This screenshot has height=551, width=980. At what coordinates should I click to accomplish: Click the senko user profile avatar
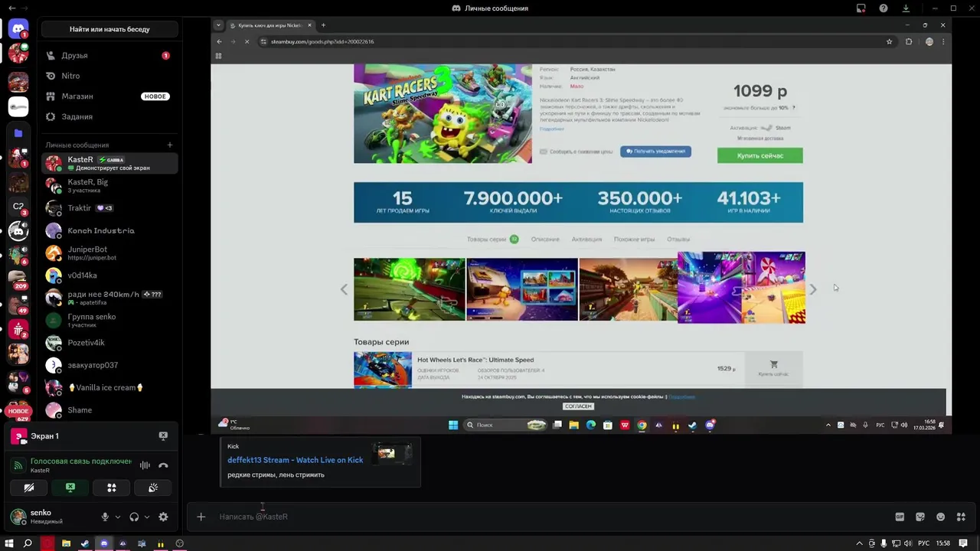[18, 517]
